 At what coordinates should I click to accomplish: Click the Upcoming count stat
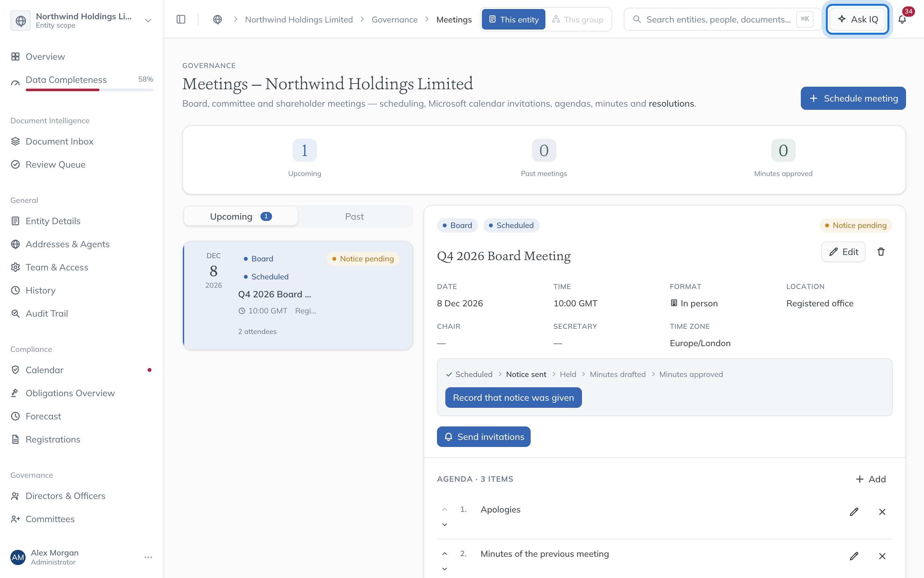click(x=304, y=150)
